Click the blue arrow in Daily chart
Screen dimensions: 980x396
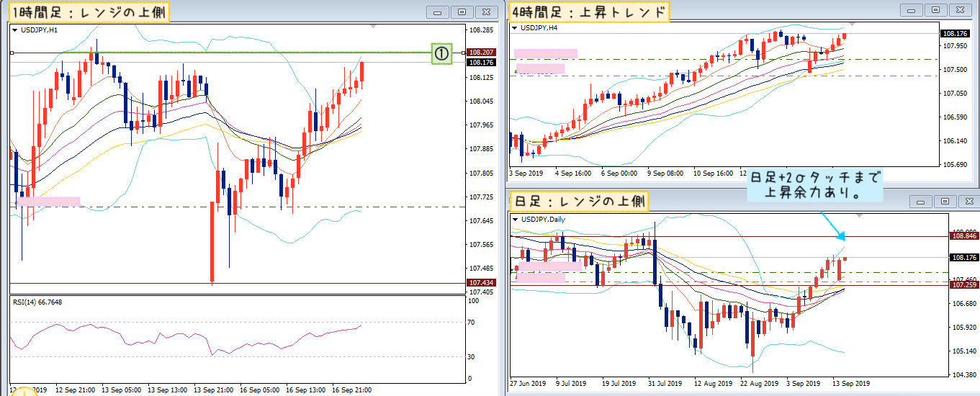coord(833,226)
